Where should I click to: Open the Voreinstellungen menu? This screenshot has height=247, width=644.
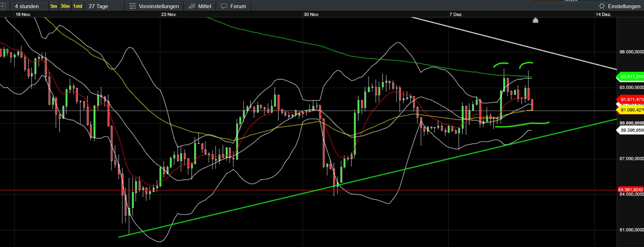[159, 6]
